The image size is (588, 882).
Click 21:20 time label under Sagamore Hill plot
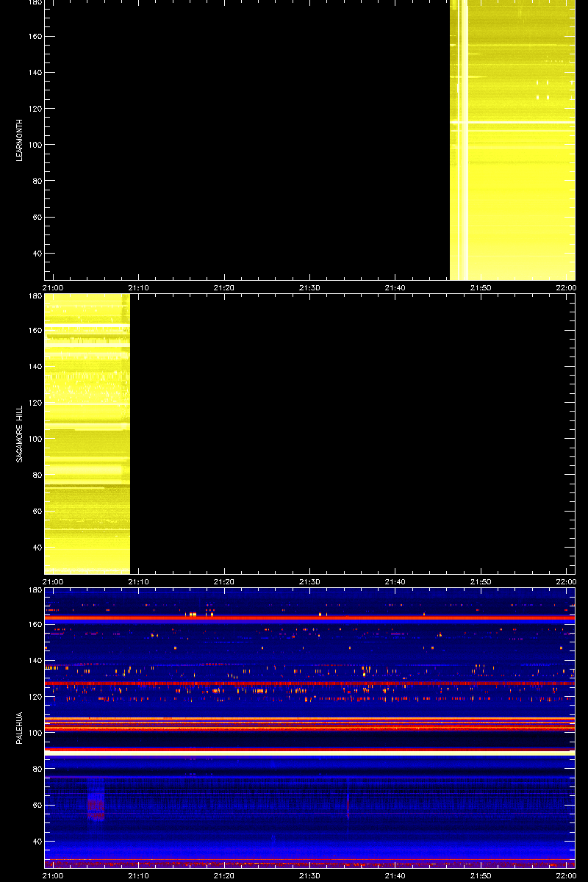224,581
